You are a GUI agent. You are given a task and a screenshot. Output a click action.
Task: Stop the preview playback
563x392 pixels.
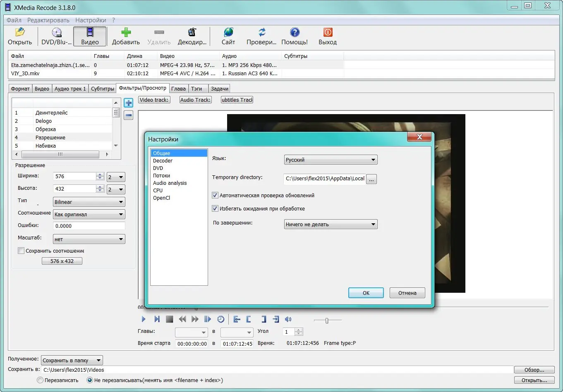pyautogui.click(x=169, y=319)
